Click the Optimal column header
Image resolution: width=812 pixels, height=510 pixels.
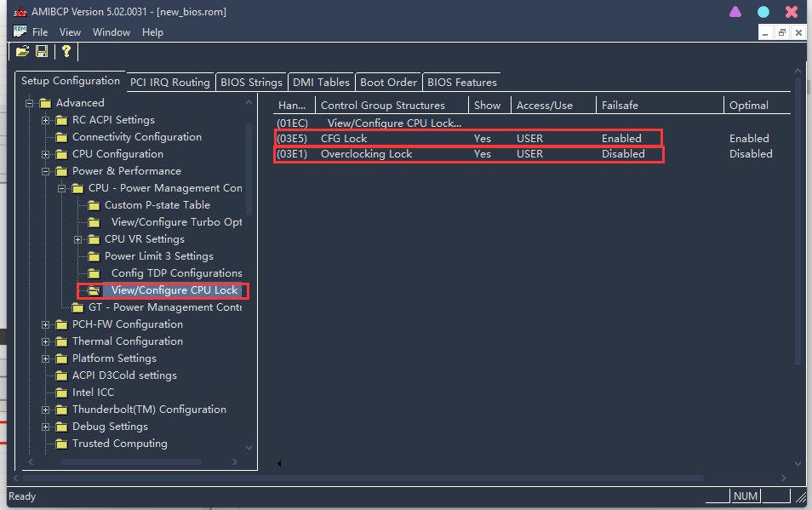(758, 105)
